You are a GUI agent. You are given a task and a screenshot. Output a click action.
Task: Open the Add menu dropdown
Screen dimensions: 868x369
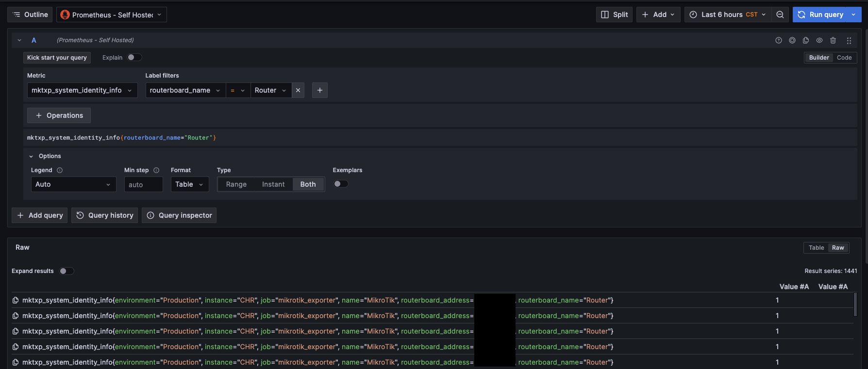(x=658, y=15)
